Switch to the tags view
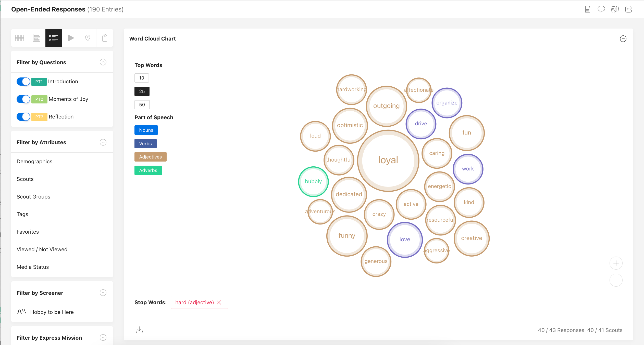 (104, 38)
